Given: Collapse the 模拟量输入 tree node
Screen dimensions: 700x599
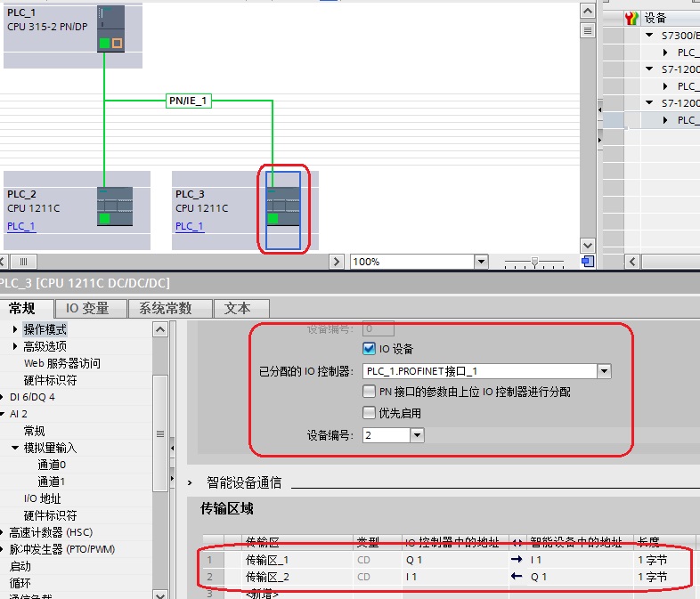Looking at the screenshot, I should pos(15,448).
